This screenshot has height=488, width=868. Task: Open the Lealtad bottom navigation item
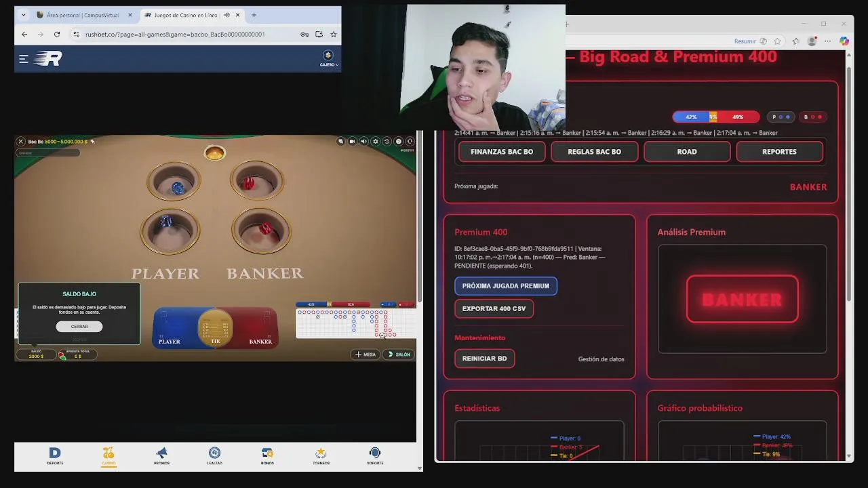[x=214, y=456]
